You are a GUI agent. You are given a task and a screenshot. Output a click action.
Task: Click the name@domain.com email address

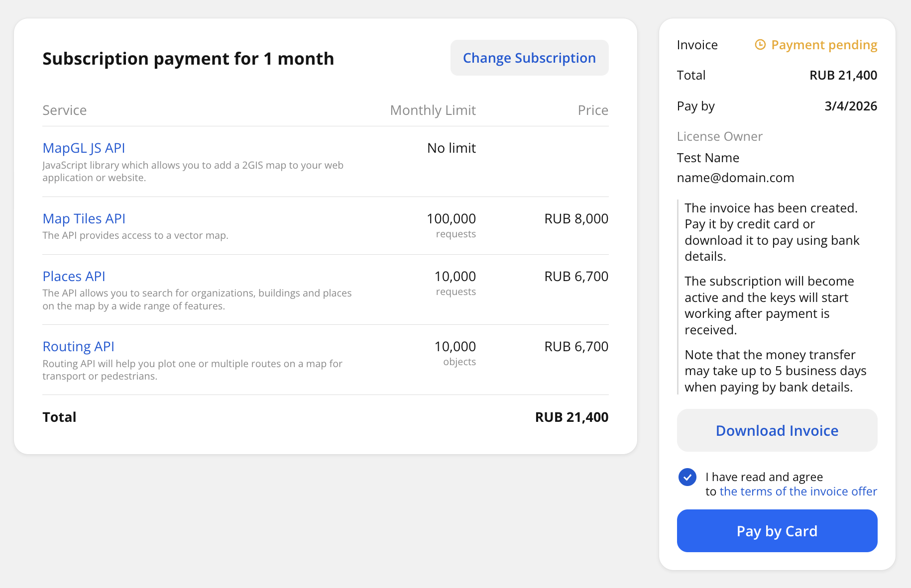(x=735, y=178)
